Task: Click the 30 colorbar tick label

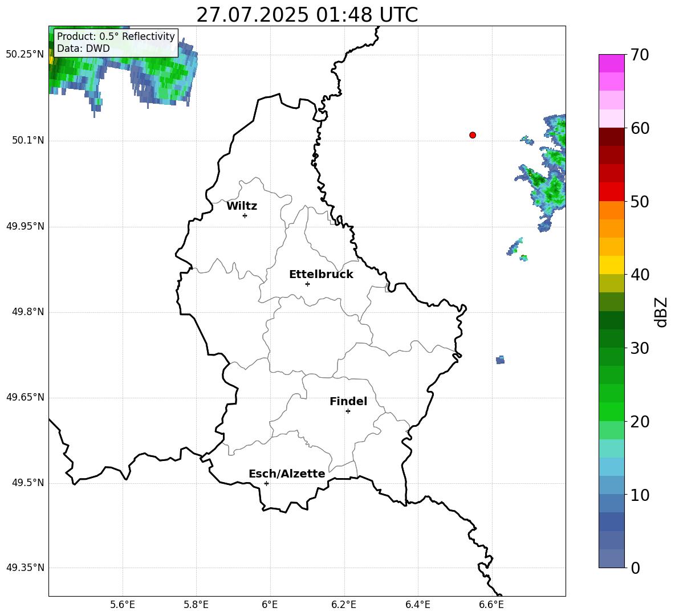Action: pyautogui.click(x=640, y=348)
